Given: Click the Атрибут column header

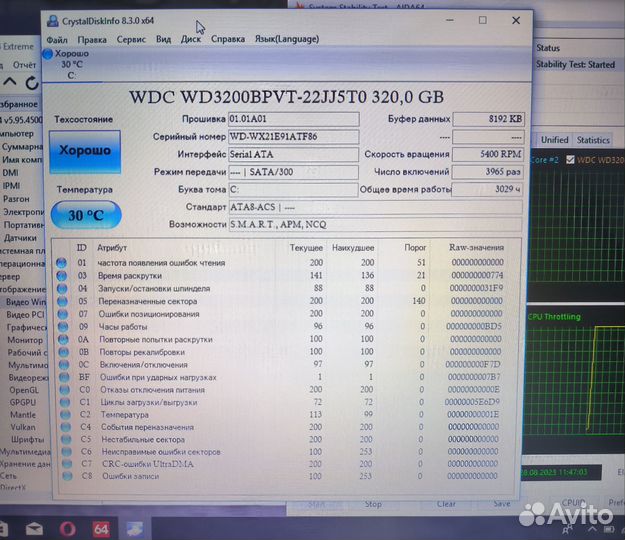Looking at the screenshot, I should point(112,248).
